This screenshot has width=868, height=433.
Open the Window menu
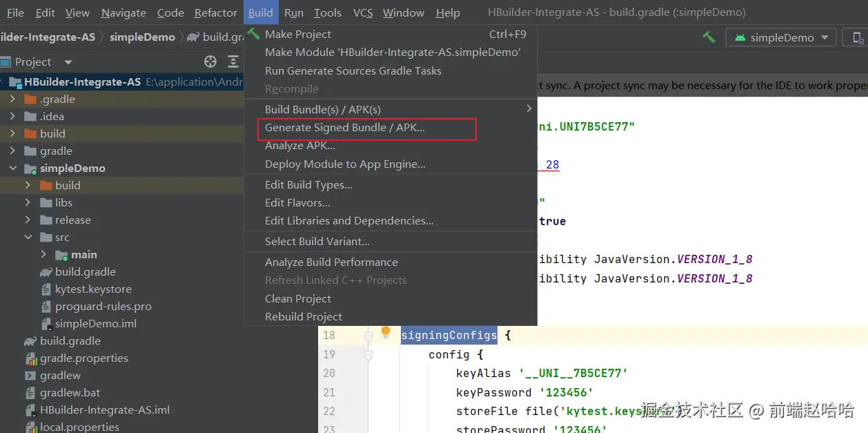(x=404, y=12)
